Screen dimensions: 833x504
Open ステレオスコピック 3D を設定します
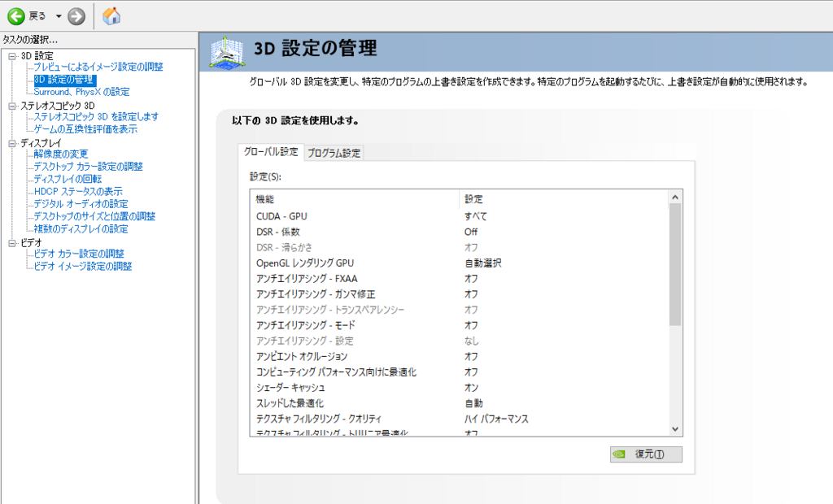[96, 117]
